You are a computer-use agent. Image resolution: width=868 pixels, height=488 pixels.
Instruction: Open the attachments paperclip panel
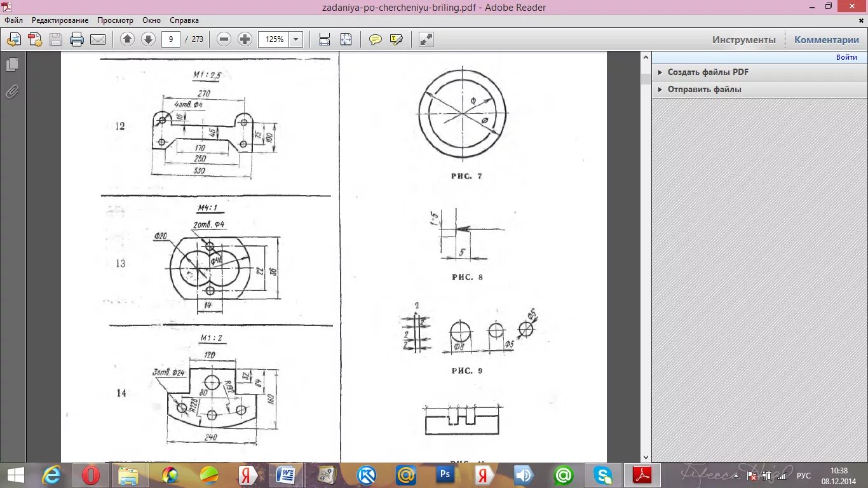tap(12, 92)
